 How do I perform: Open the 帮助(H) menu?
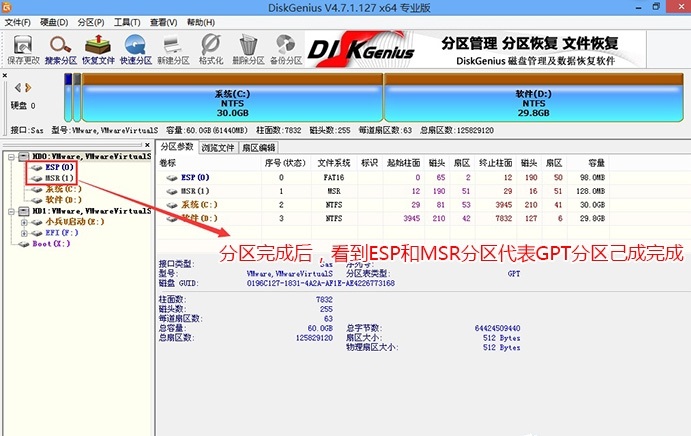click(201, 22)
